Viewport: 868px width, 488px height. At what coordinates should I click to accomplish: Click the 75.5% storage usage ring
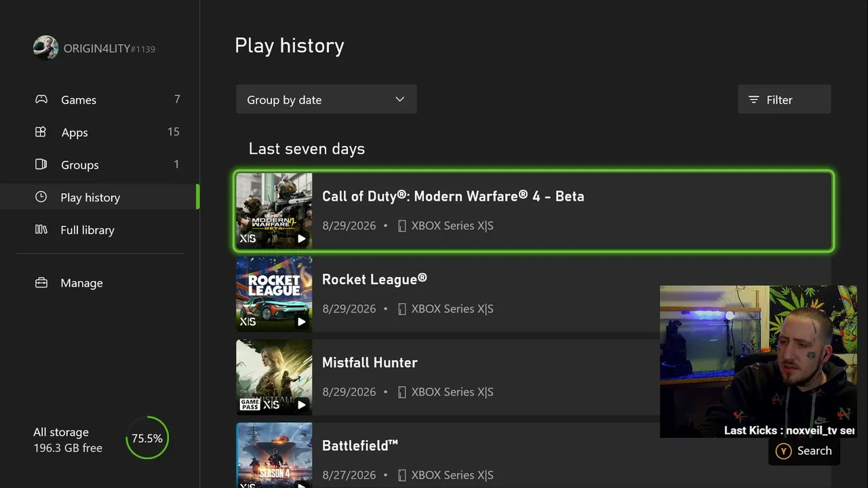147,439
